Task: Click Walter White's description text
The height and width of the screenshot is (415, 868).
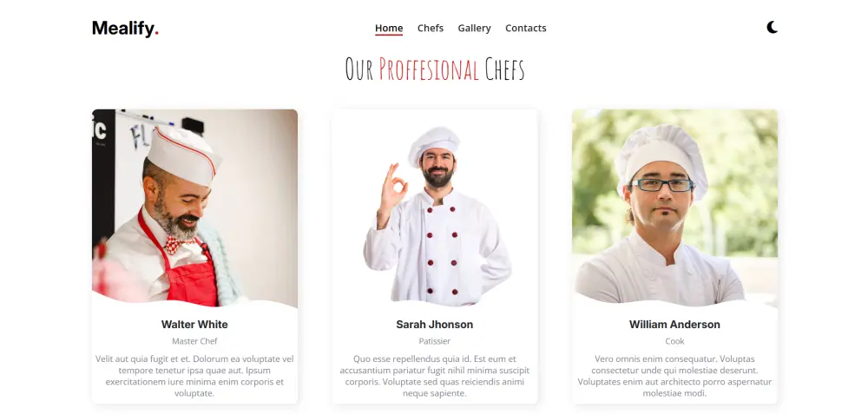Action: coord(194,376)
